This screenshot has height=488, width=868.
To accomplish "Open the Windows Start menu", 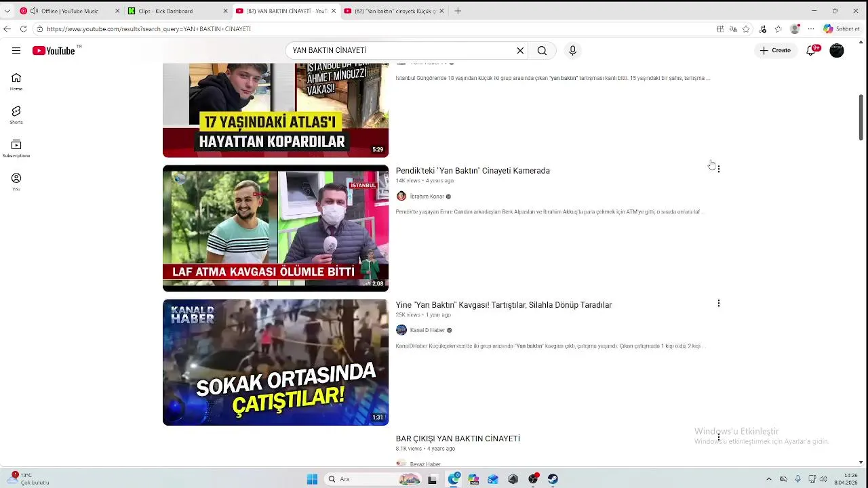I will [312, 479].
